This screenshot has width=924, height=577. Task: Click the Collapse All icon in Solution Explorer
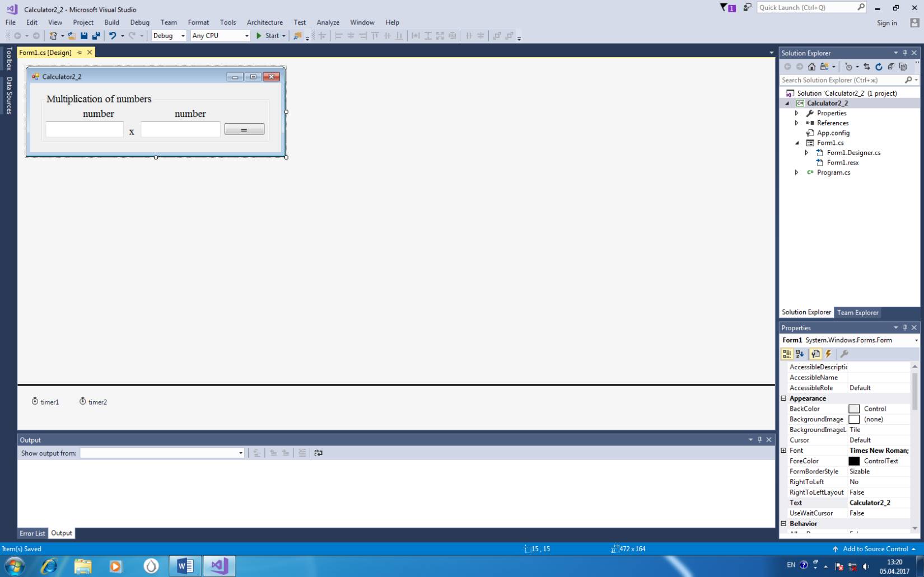coord(891,67)
